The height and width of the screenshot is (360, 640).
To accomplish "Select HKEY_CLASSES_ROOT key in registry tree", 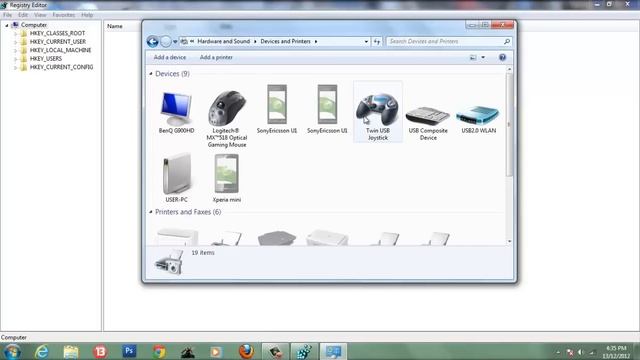I will tap(57, 33).
